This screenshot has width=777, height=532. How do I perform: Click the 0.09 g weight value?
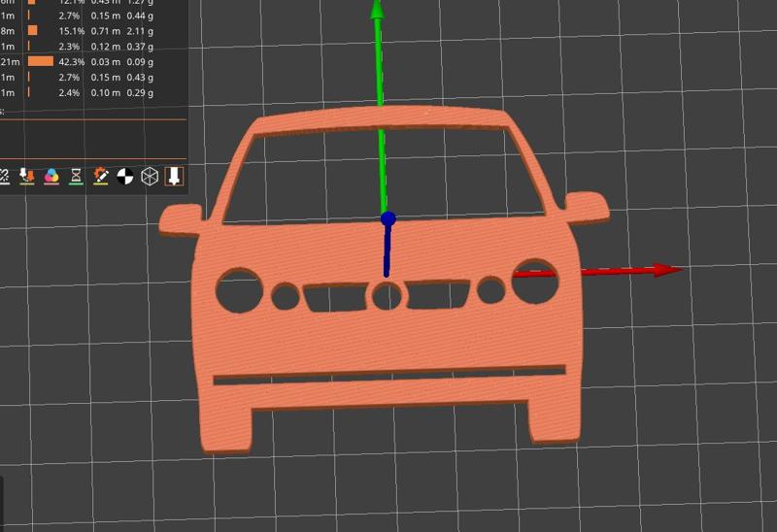coord(140,62)
